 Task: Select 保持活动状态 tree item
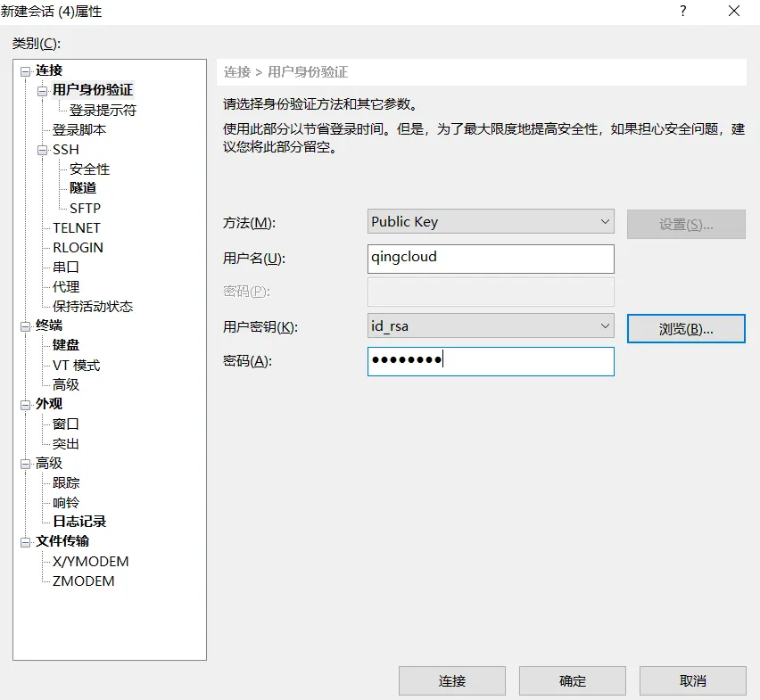[93, 306]
